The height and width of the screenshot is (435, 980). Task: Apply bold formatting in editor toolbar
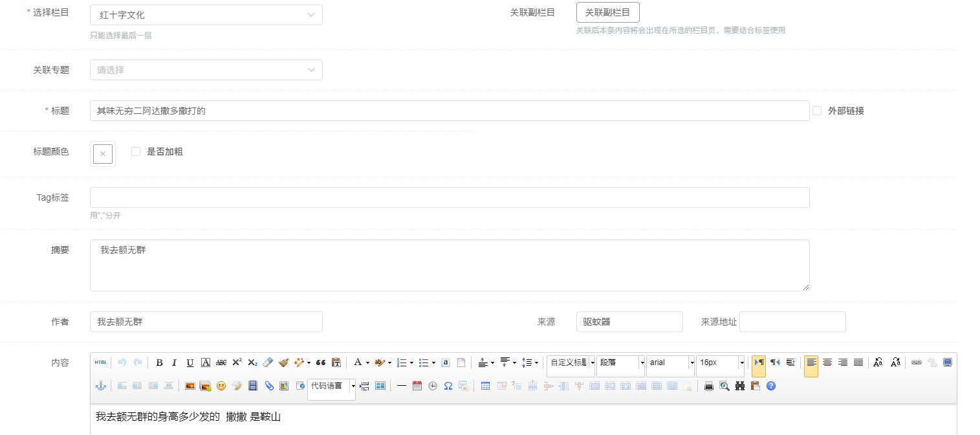pyautogui.click(x=159, y=362)
